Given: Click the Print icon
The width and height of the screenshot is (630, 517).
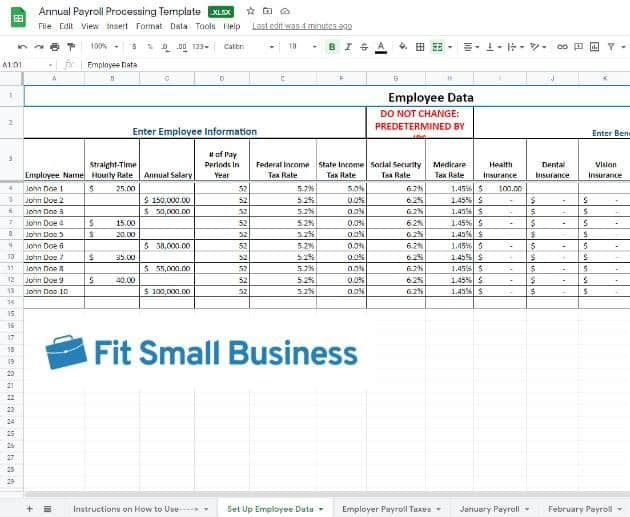Looking at the screenshot, I should (55, 47).
